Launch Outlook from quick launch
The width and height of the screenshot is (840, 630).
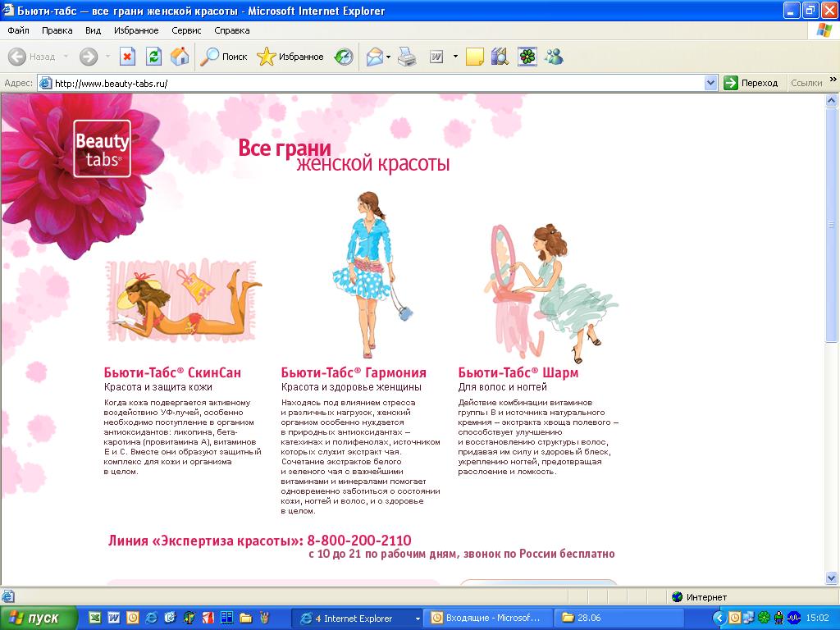click(132, 618)
